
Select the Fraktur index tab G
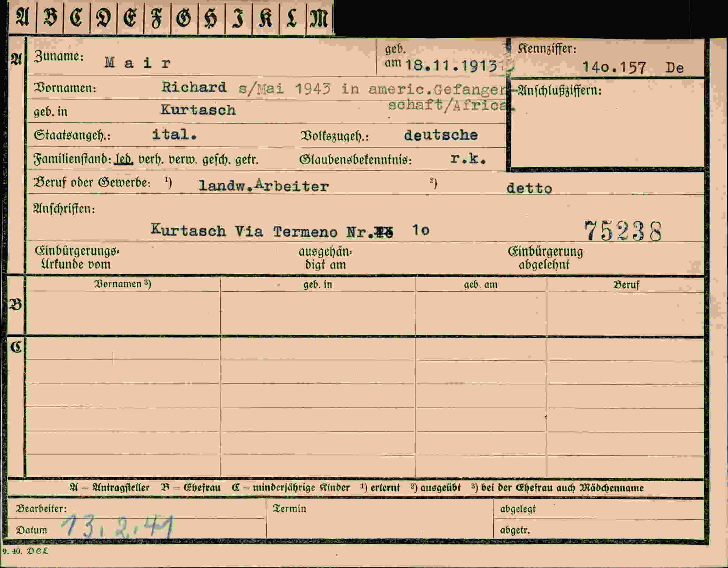click(184, 17)
